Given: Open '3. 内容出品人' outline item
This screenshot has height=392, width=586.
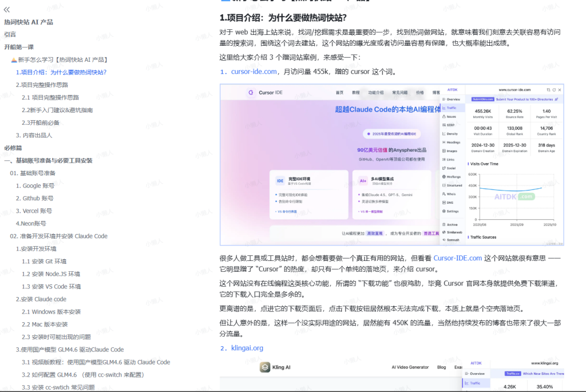Looking at the screenshot, I should [34, 135].
